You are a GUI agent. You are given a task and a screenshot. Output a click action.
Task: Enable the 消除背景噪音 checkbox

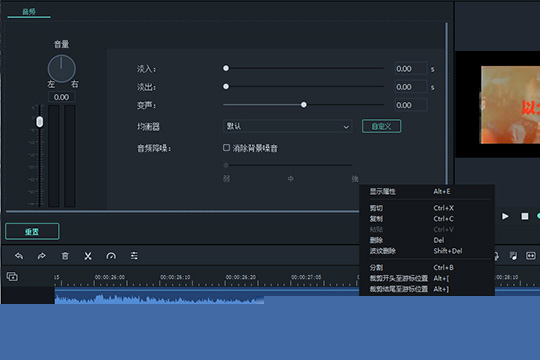(x=226, y=148)
